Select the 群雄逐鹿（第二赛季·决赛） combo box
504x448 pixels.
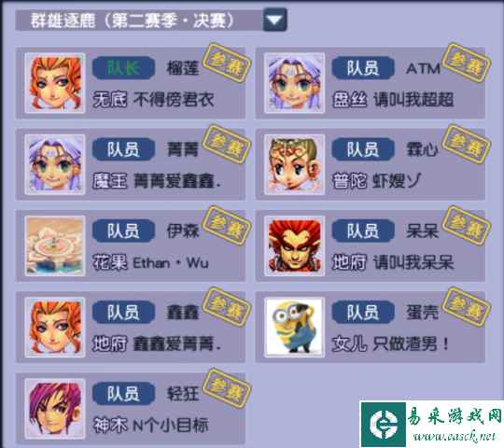[151, 21]
